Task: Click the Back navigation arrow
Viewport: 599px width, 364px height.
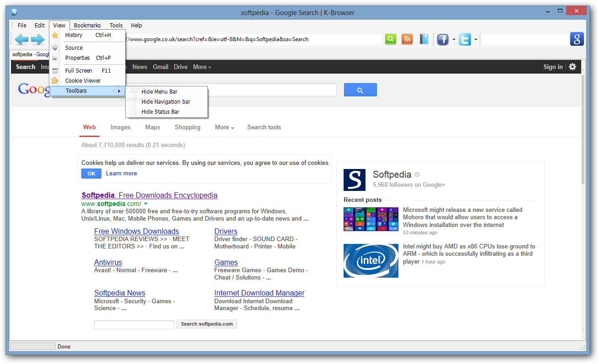Action: click(x=21, y=40)
